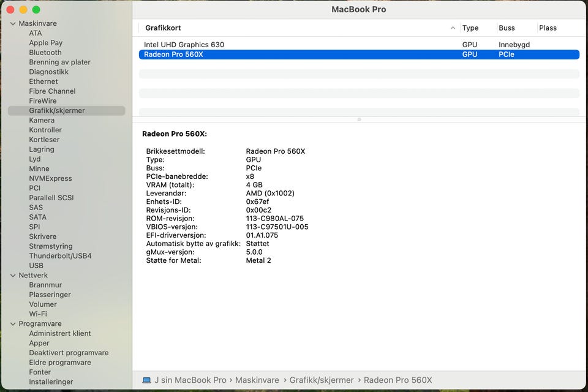Click the pane splitter handle dot

[360, 119]
